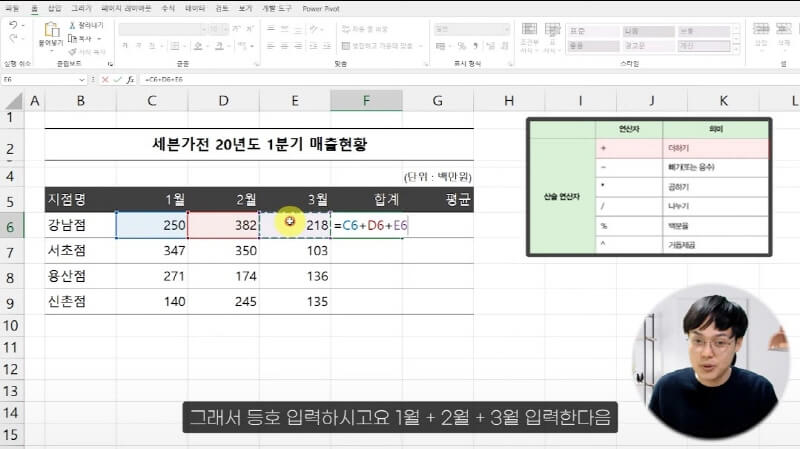Open the Name Box dropdown arrow
The image size is (800, 449).
coord(82,80)
